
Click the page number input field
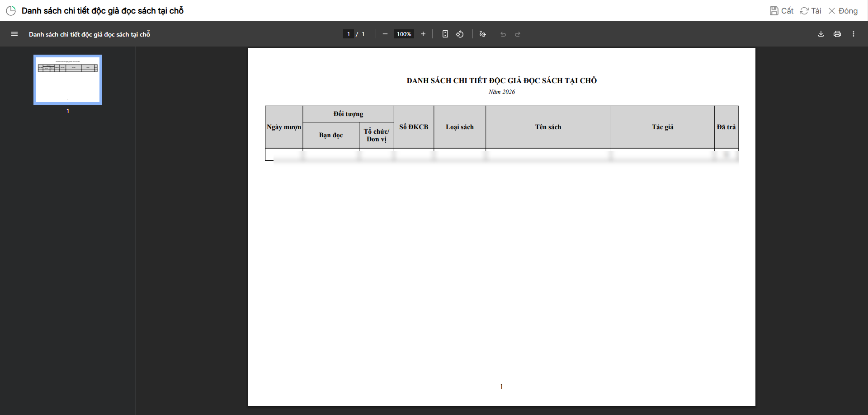point(348,34)
